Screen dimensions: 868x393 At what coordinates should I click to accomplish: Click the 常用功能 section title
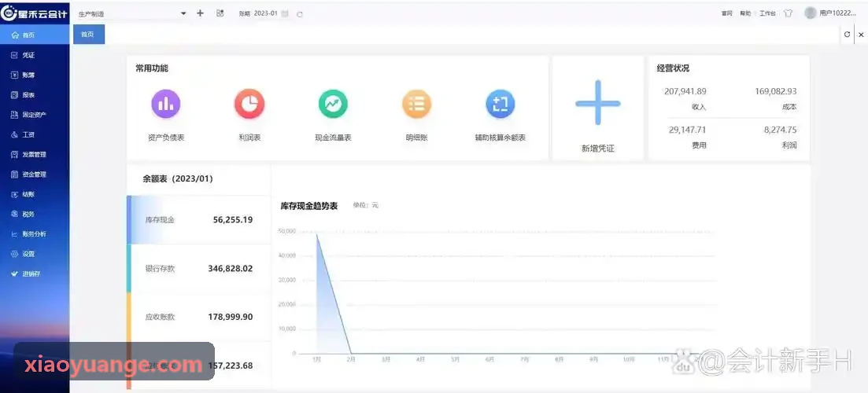152,68
